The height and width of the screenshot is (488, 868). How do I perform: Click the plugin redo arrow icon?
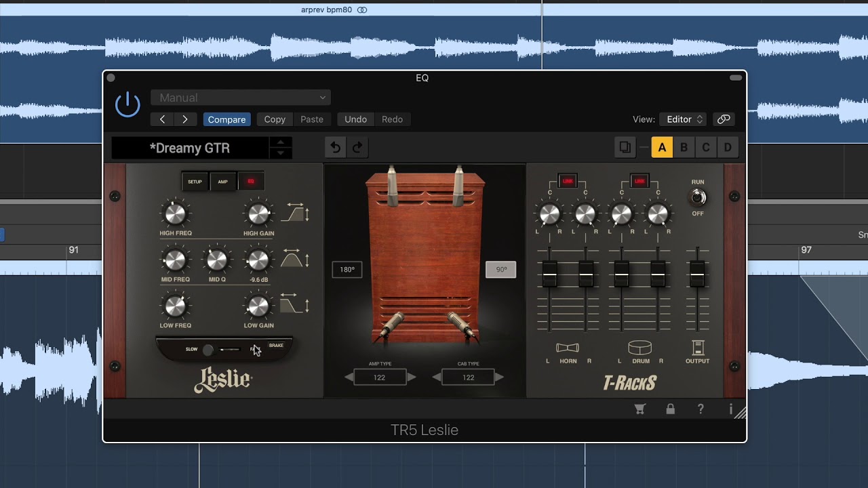click(357, 147)
